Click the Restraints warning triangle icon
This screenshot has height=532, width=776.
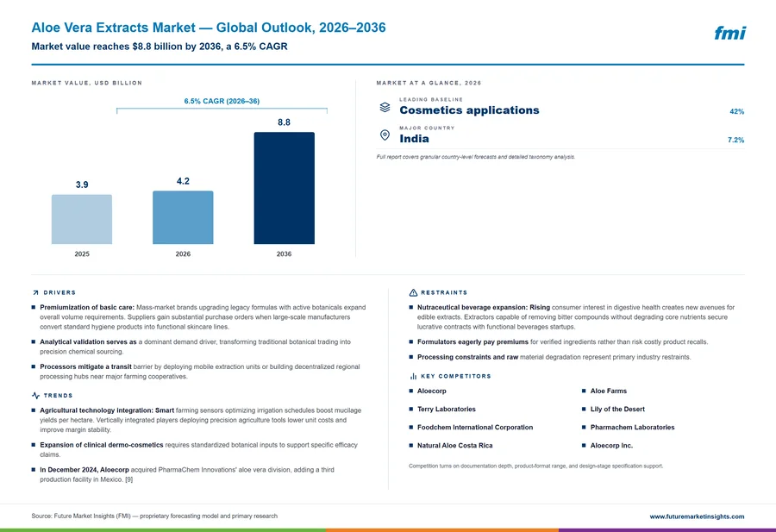[x=413, y=292]
